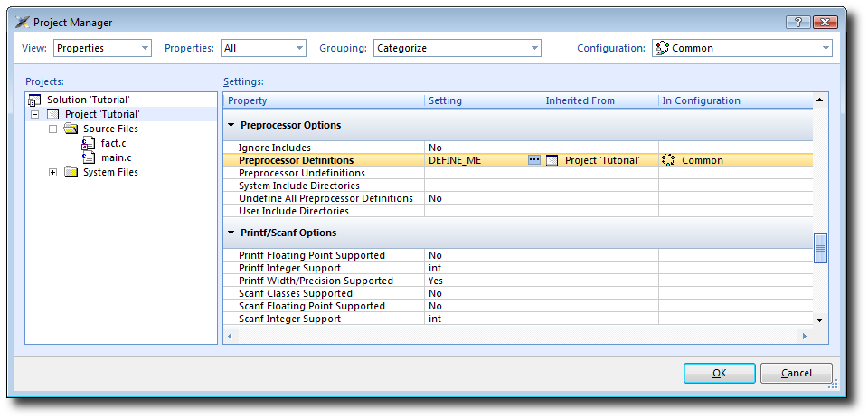Click the System Files folder icon
Viewport: 868px width, 419px height.
click(x=71, y=172)
